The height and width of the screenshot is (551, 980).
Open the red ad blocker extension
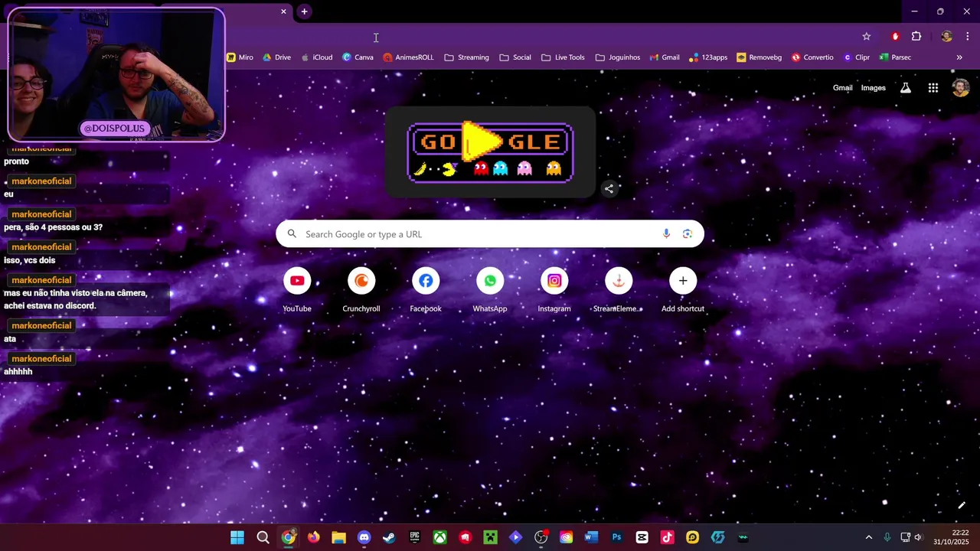pos(895,36)
